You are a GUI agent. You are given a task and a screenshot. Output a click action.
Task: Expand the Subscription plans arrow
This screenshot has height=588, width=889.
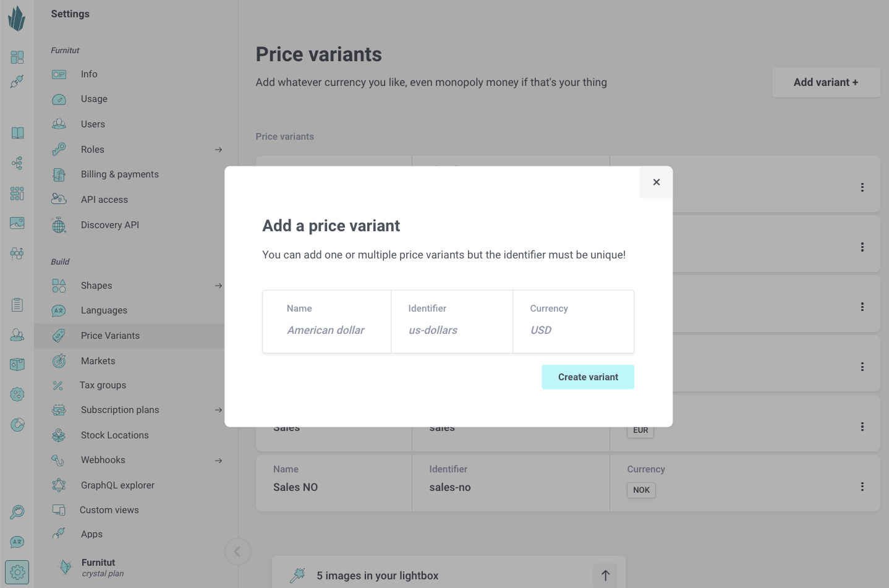[218, 410]
